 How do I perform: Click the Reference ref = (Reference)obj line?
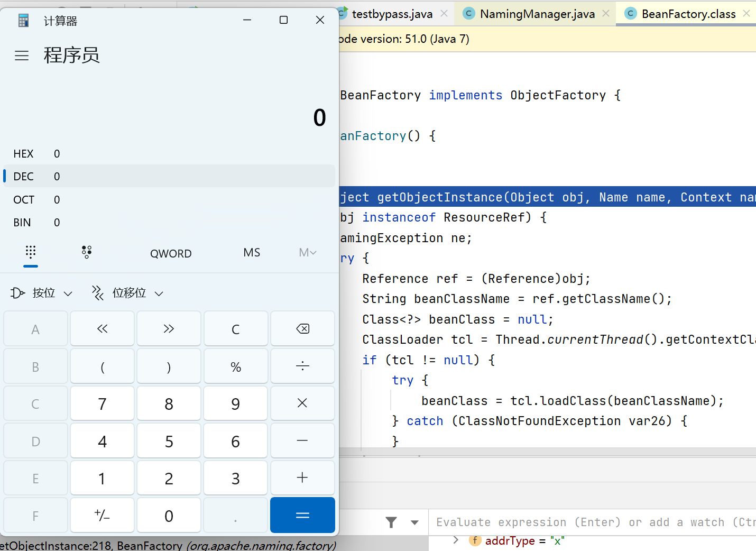[x=476, y=279]
